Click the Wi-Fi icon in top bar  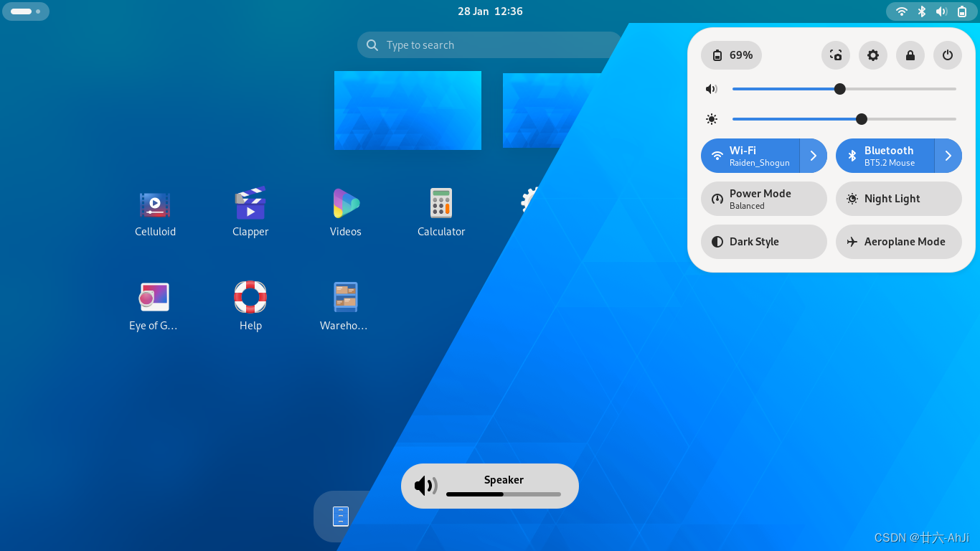click(902, 11)
